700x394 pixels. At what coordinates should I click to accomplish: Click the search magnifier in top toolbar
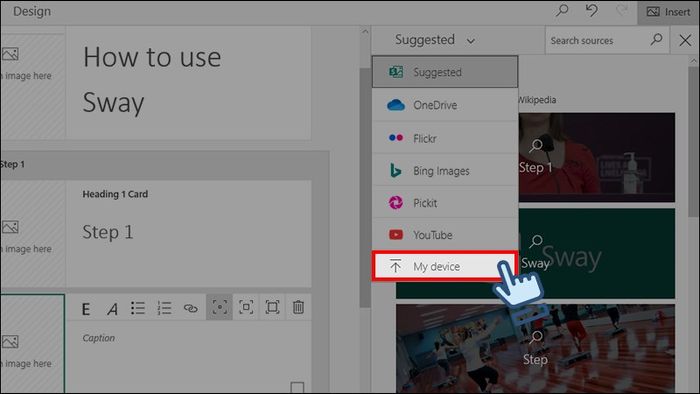[562, 11]
